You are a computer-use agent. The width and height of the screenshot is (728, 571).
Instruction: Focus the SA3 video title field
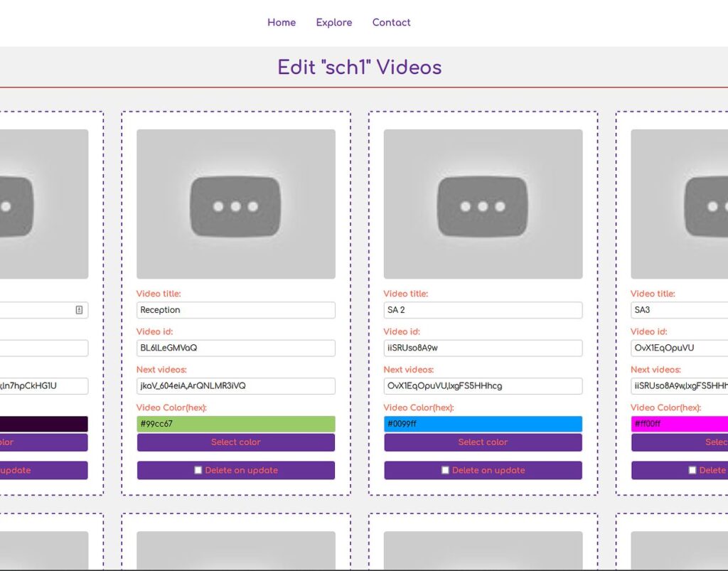(679, 310)
